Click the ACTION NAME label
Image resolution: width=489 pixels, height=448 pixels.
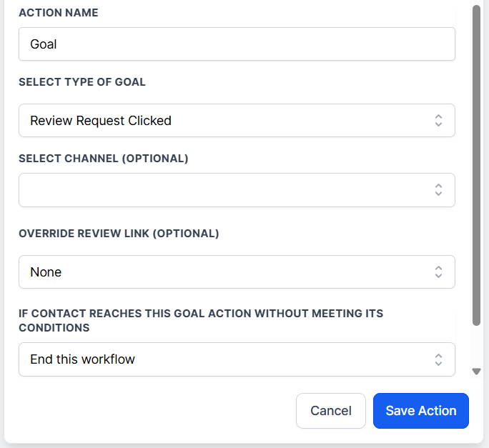pos(59,13)
